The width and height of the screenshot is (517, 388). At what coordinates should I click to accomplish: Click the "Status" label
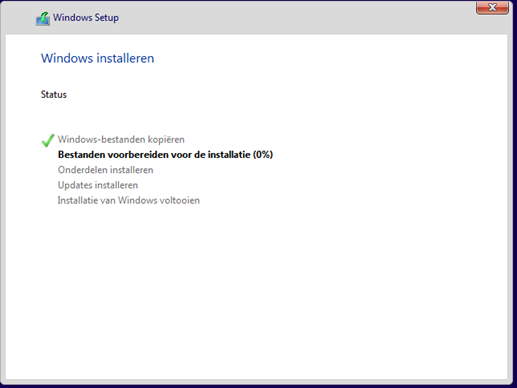click(54, 95)
